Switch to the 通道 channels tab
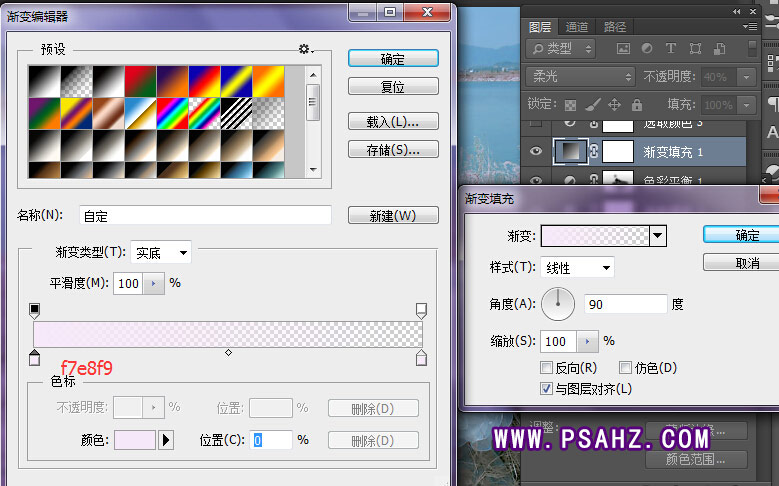Image resolution: width=779 pixels, height=486 pixels. tap(576, 27)
